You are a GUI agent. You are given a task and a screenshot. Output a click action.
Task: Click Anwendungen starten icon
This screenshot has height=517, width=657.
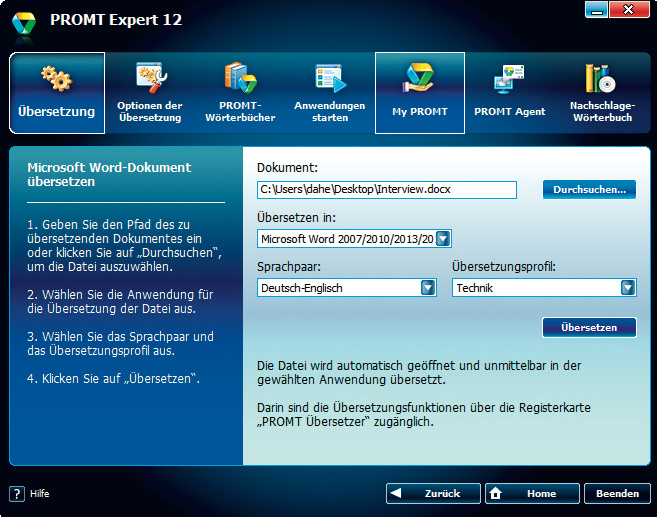(329, 78)
